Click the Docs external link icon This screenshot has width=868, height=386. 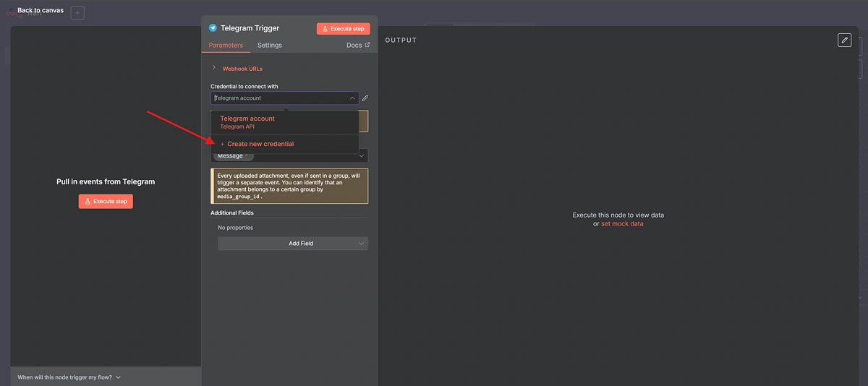pos(367,45)
